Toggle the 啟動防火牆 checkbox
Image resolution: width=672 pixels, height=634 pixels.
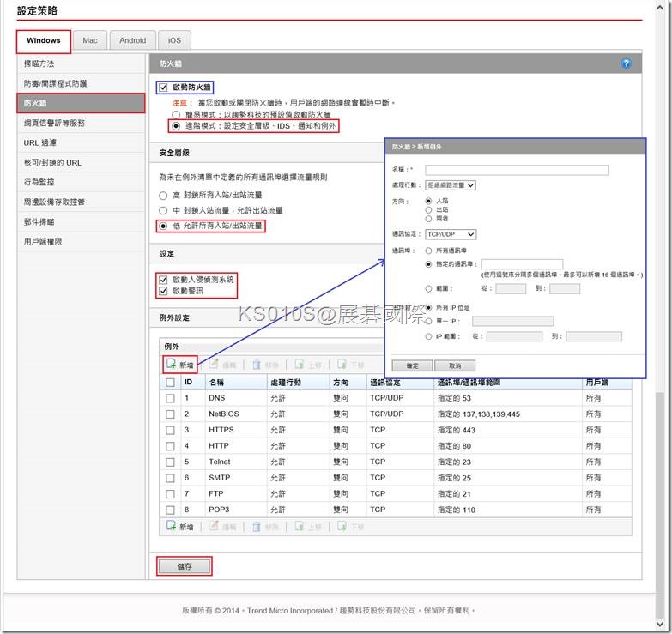164,88
